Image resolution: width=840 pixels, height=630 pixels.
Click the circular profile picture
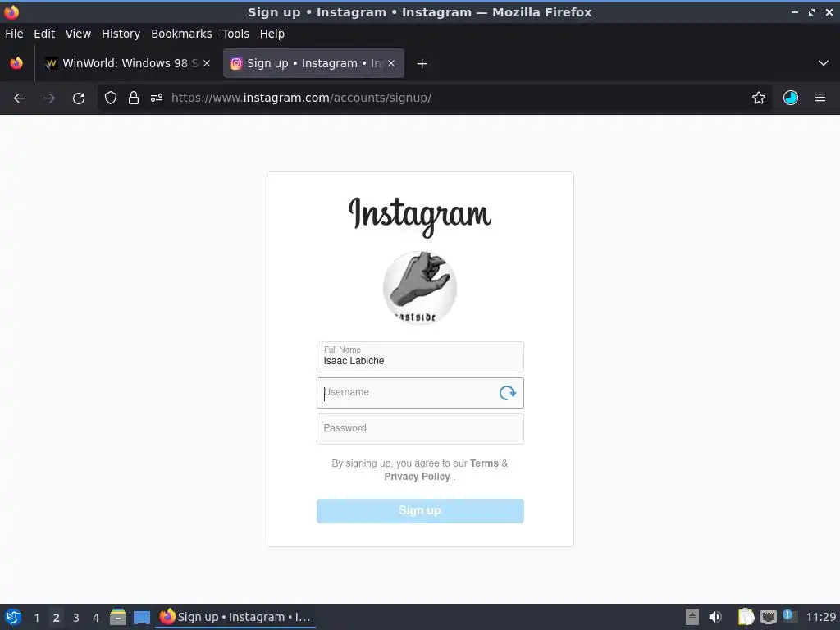[x=420, y=288]
